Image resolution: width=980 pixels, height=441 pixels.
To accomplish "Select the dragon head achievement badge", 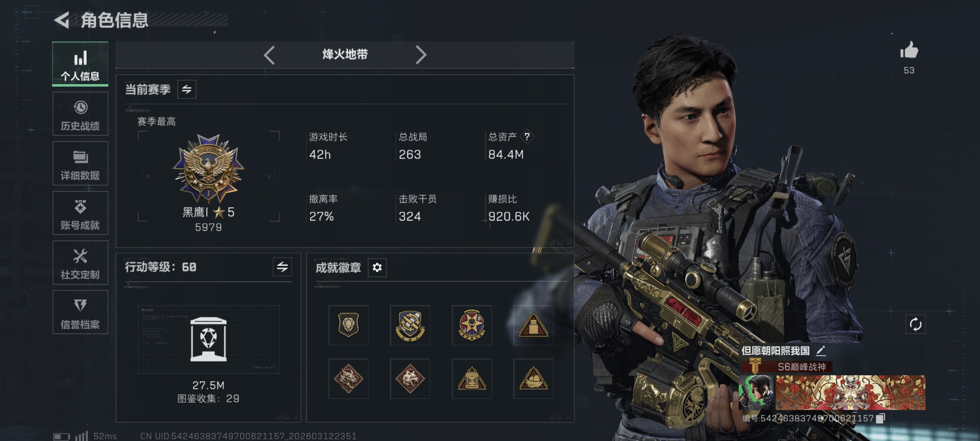I will [348, 379].
